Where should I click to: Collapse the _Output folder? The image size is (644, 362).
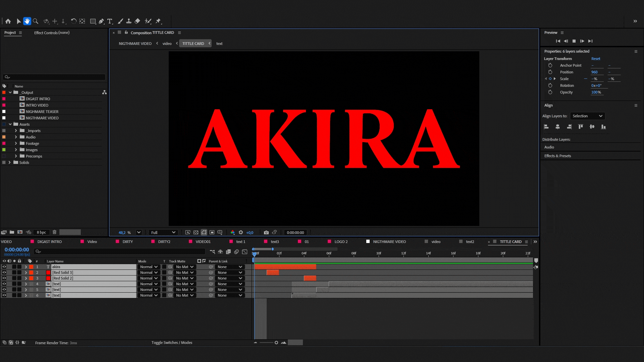[x=10, y=92]
